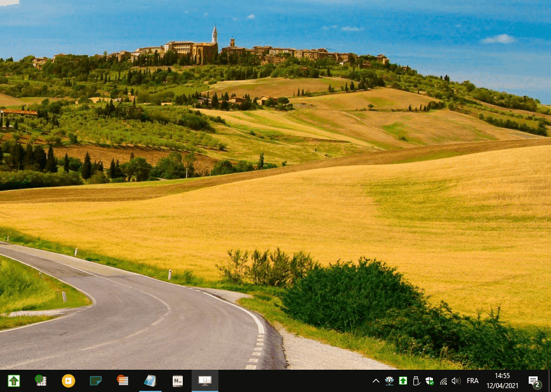
Task: Open Safely Remove Hardware USB icon
Action: [x=416, y=381]
